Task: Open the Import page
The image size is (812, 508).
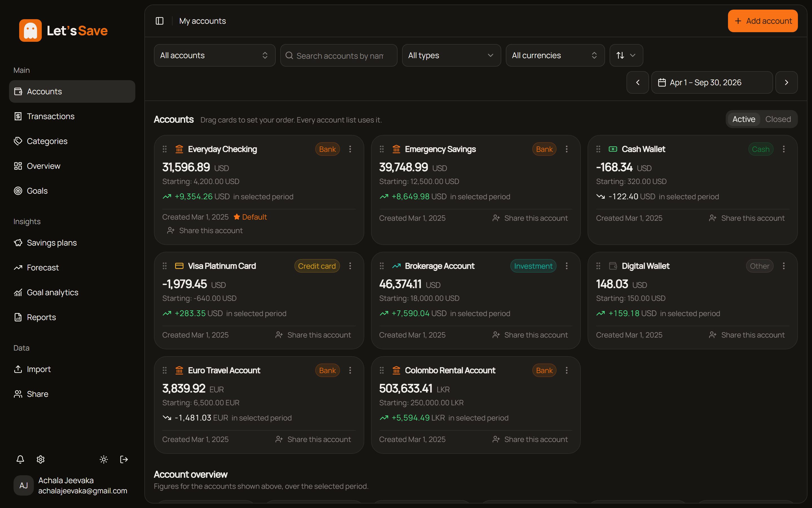Action: [72, 369]
